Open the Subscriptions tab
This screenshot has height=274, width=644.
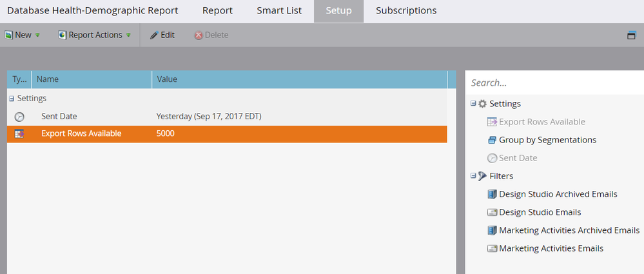[406, 11]
